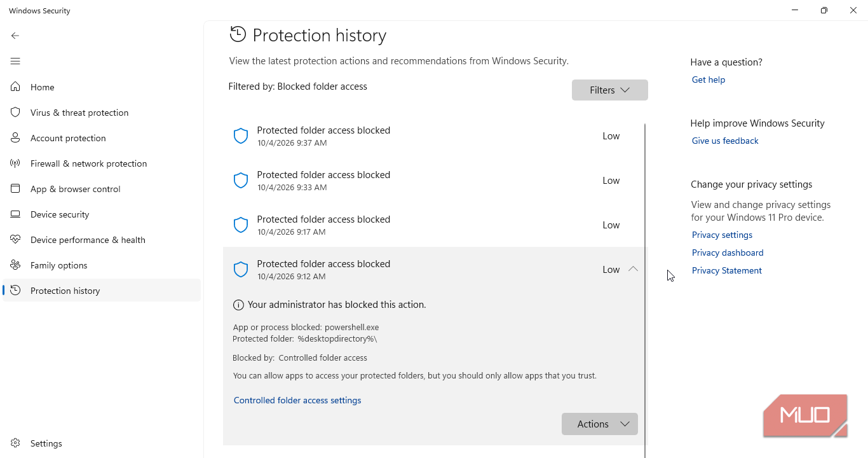This screenshot has height=458, width=868.
Task: Open Firewall & network protection antenna icon
Action: point(15,163)
